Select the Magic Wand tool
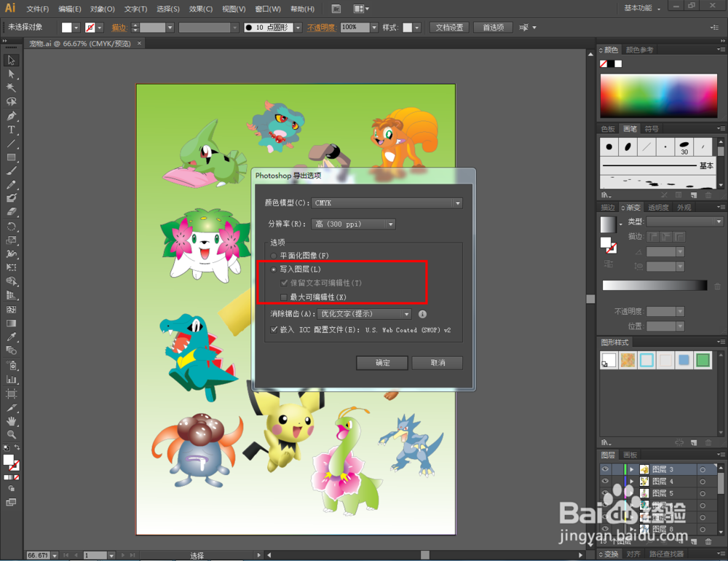Screen dimensions: 728x561 (11, 87)
